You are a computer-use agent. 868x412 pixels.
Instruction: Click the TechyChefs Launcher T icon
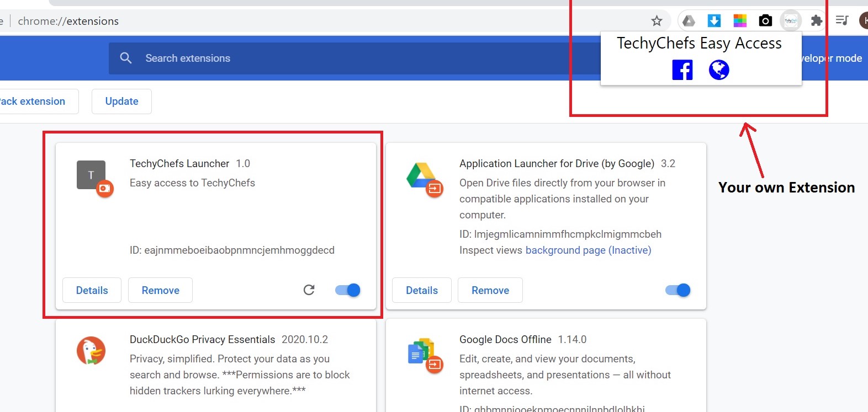(x=91, y=175)
